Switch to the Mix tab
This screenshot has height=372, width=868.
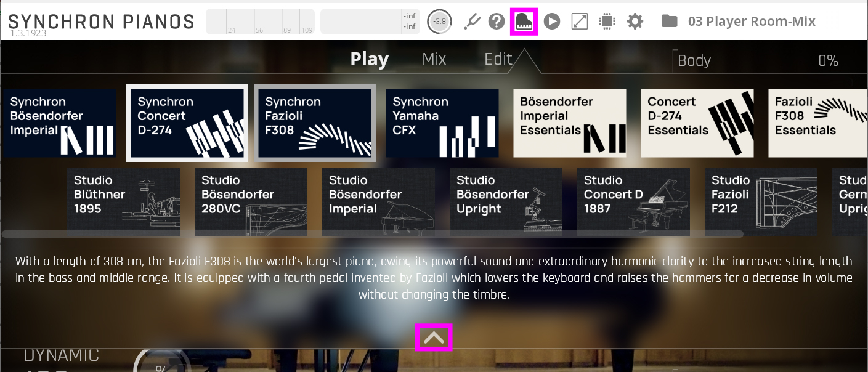point(434,59)
